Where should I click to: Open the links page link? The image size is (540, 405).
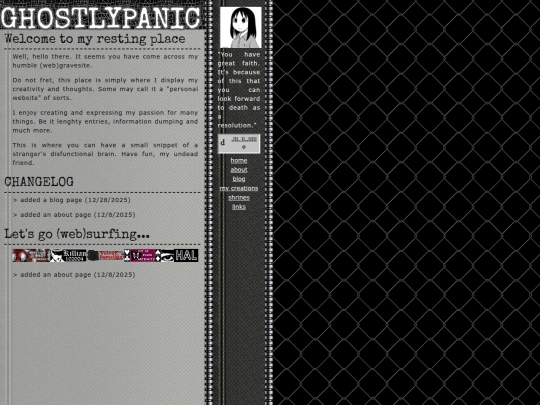coord(239,207)
